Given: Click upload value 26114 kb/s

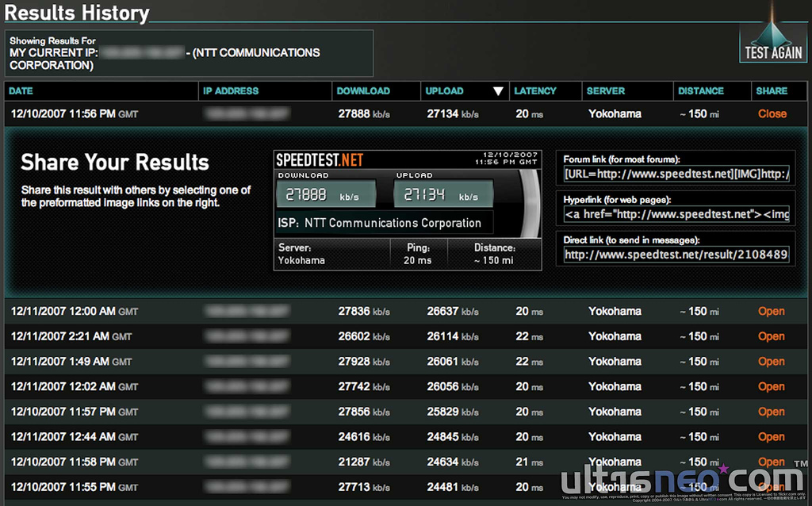Looking at the screenshot, I should 453,336.
